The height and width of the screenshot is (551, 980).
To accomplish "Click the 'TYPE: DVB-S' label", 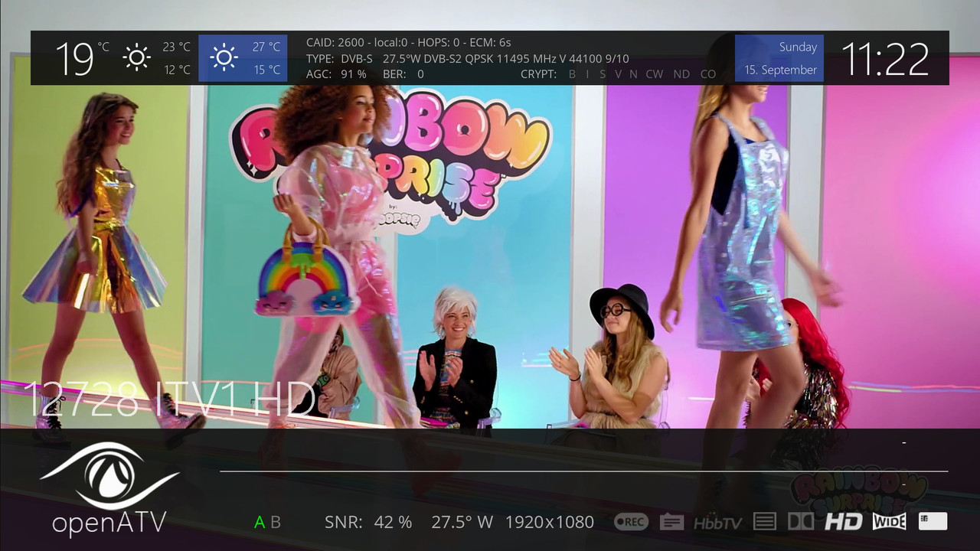I will 340,58.
